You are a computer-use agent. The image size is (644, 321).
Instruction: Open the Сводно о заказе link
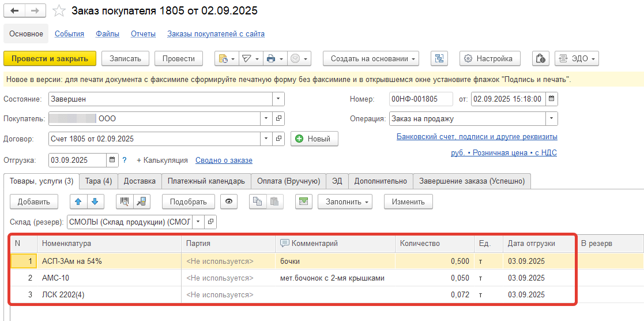[224, 160]
